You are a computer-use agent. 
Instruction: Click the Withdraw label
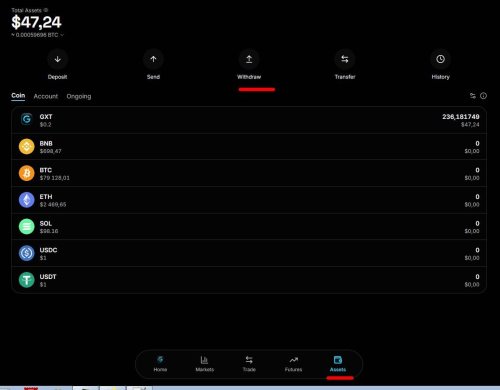pos(249,77)
